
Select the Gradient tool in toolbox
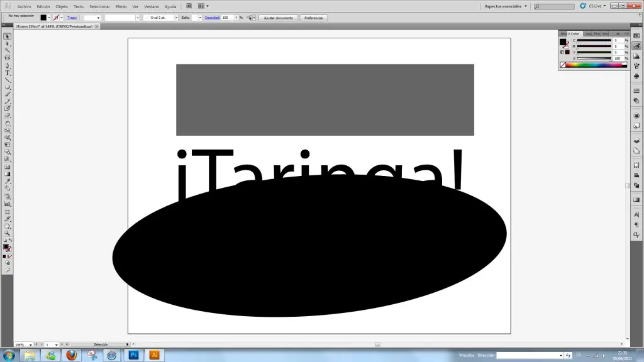click(8, 174)
